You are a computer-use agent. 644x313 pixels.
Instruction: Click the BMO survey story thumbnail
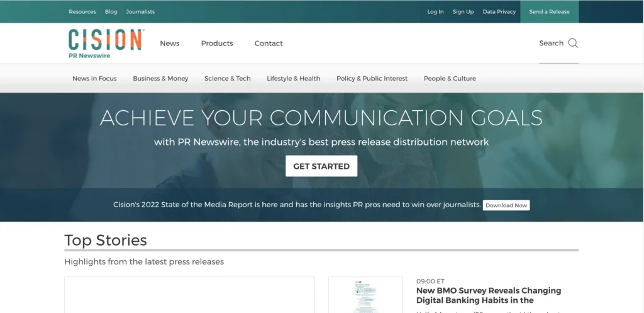tap(365, 295)
